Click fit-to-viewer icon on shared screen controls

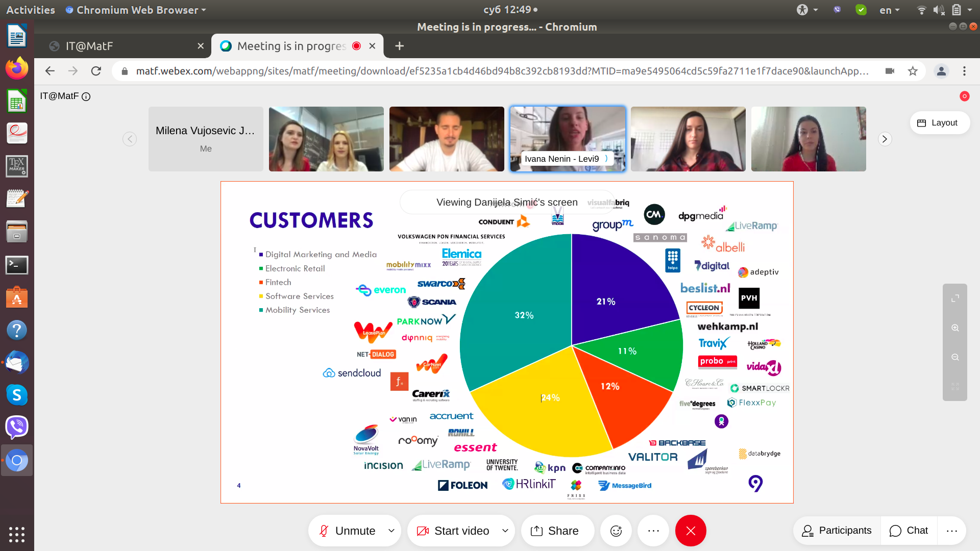(x=955, y=387)
